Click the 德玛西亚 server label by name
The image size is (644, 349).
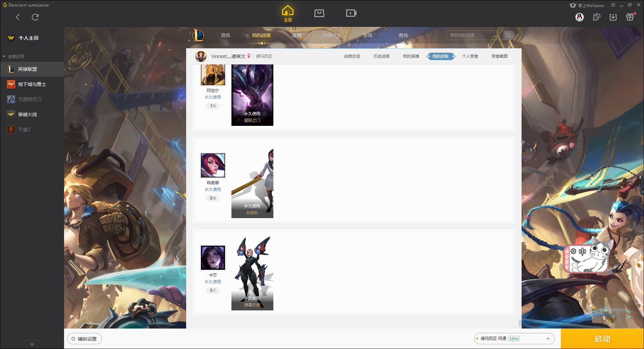coord(264,56)
